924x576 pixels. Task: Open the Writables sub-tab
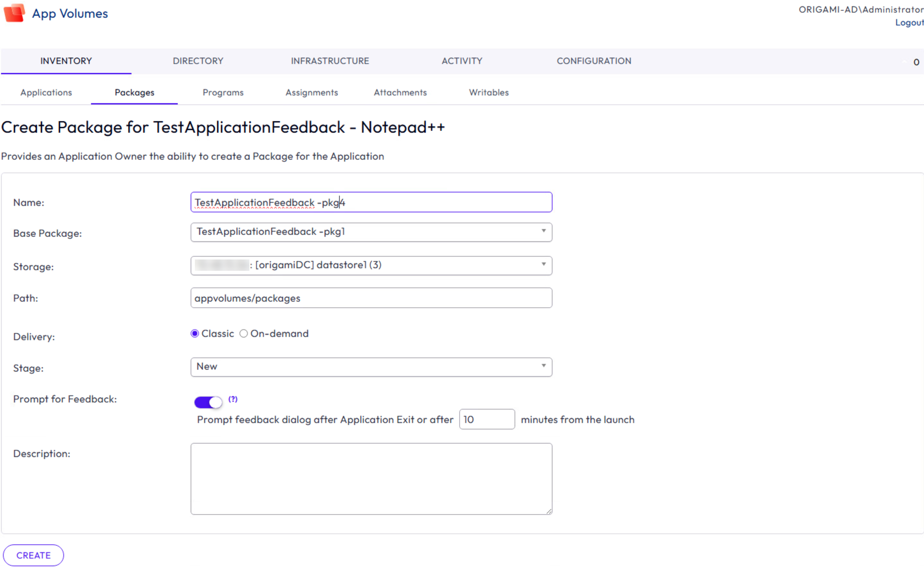pos(489,92)
